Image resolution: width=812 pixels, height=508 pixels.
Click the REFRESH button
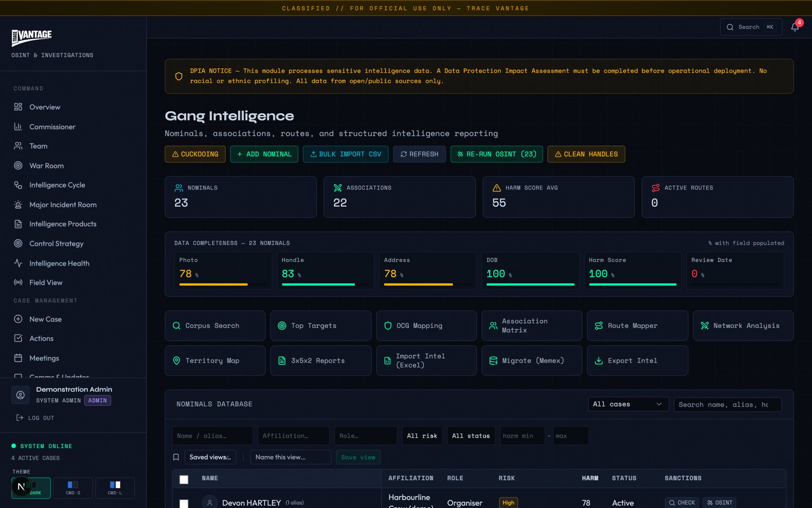click(x=419, y=154)
